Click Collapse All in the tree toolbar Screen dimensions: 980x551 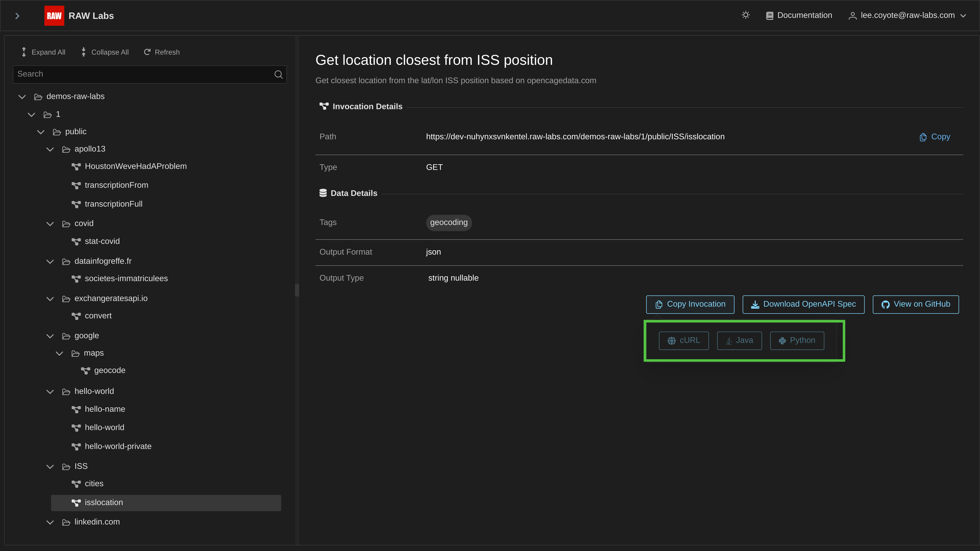(x=105, y=52)
